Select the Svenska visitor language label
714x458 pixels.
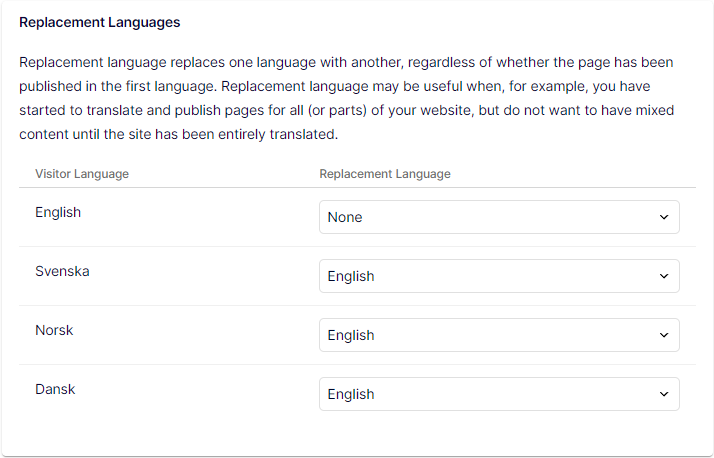62,271
